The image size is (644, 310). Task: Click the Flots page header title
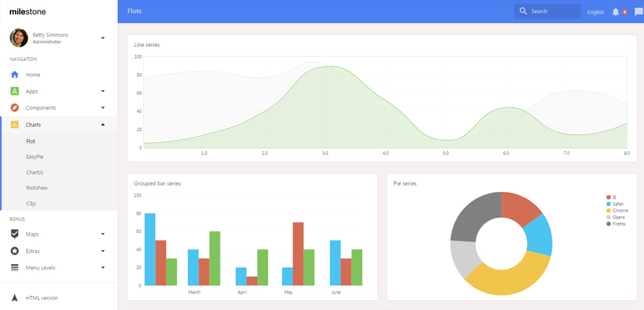(x=134, y=11)
